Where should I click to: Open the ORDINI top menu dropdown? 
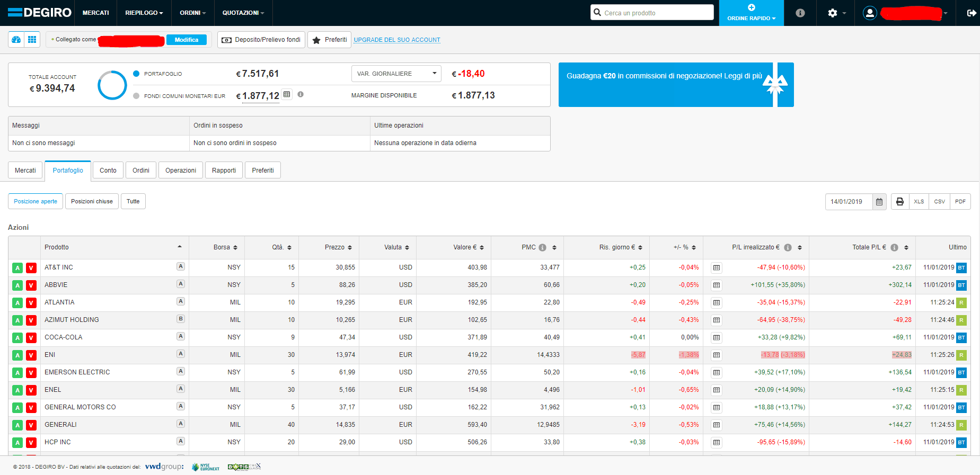193,13
